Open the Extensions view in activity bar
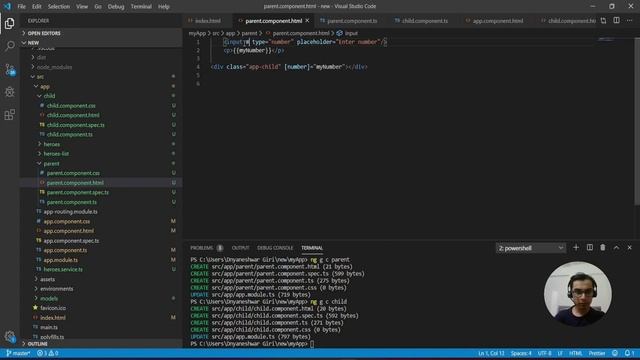Screen dimensions: 640x360 [x=9, y=115]
